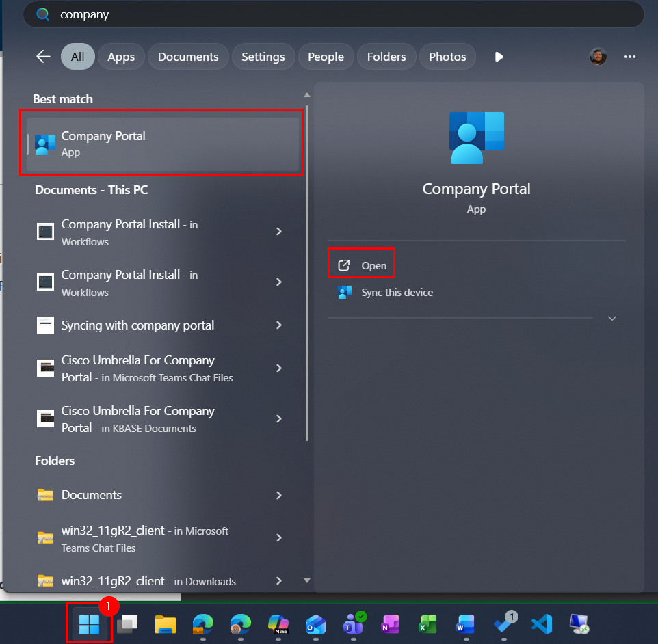Launch Edge with the profile picture badge
The height and width of the screenshot is (644, 658).
pyautogui.click(x=241, y=624)
